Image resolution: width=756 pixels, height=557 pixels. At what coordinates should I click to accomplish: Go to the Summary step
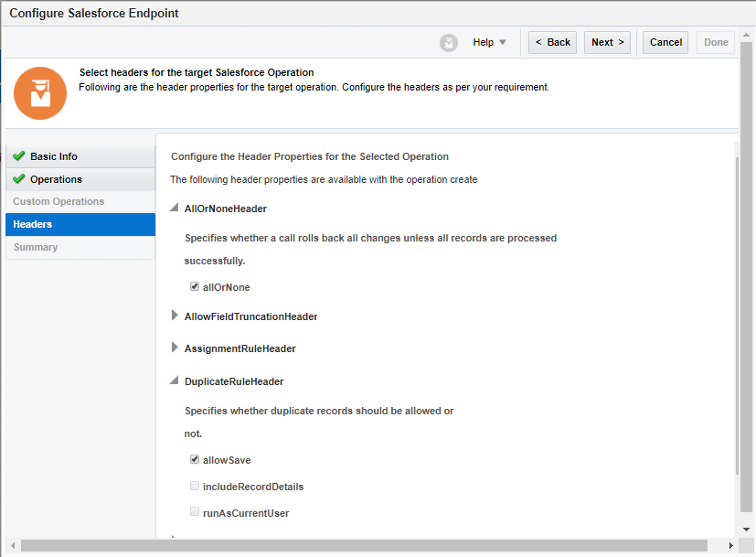80,247
